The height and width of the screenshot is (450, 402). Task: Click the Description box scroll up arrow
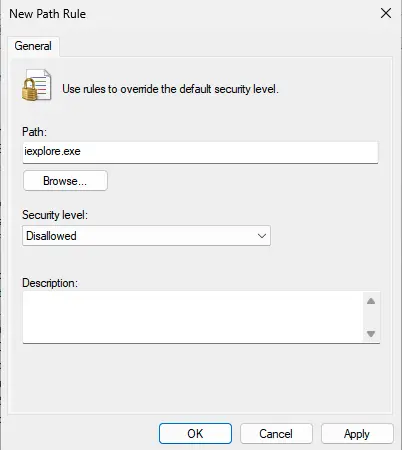click(x=371, y=301)
